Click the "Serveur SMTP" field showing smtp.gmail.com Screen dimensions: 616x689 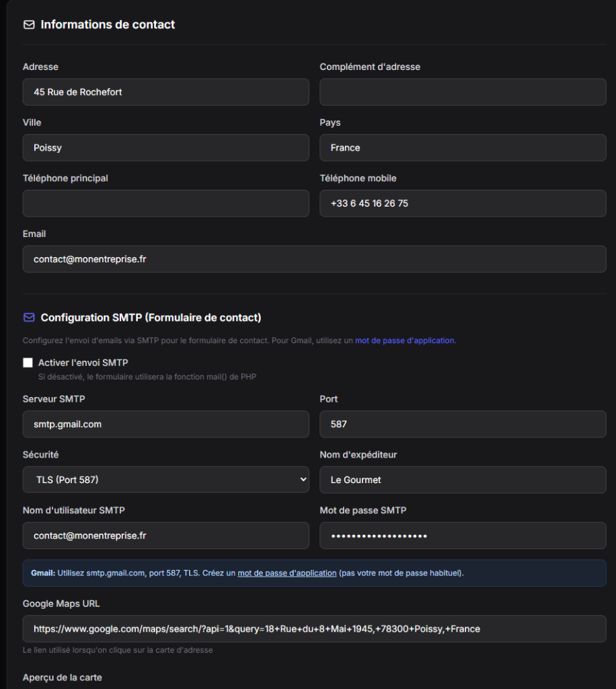coord(165,424)
